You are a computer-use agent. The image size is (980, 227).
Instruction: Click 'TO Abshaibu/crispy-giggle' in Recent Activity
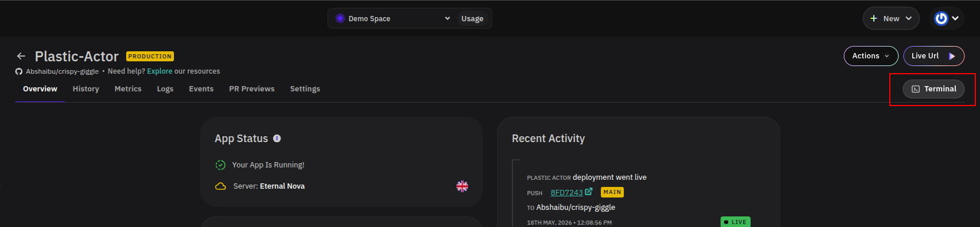pos(571,208)
